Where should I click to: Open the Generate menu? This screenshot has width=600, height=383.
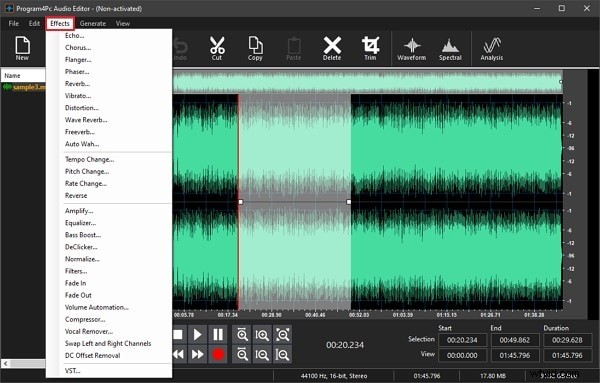coord(93,23)
